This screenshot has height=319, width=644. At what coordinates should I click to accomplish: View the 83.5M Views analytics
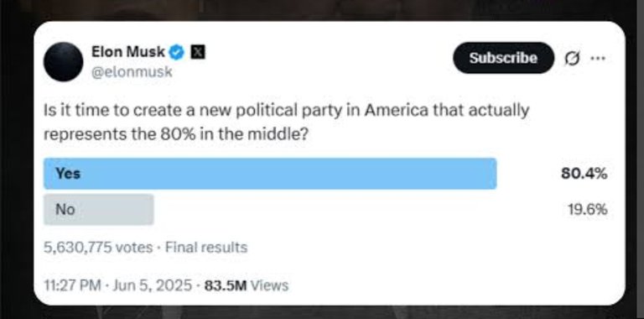point(247,285)
